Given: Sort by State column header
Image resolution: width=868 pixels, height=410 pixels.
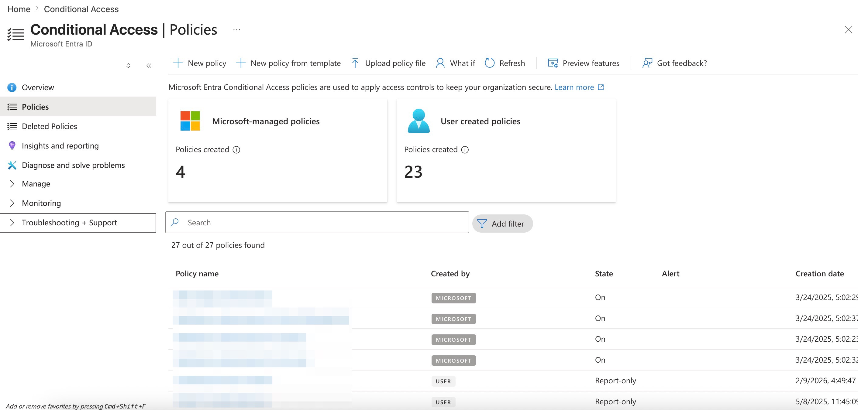Looking at the screenshot, I should pyautogui.click(x=604, y=274).
